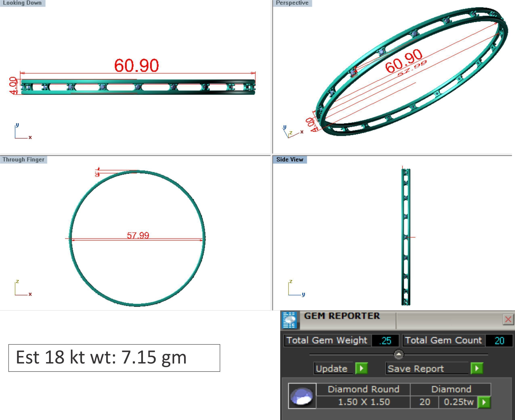Click the Est 18 kt wt text box

coord(114,358)
